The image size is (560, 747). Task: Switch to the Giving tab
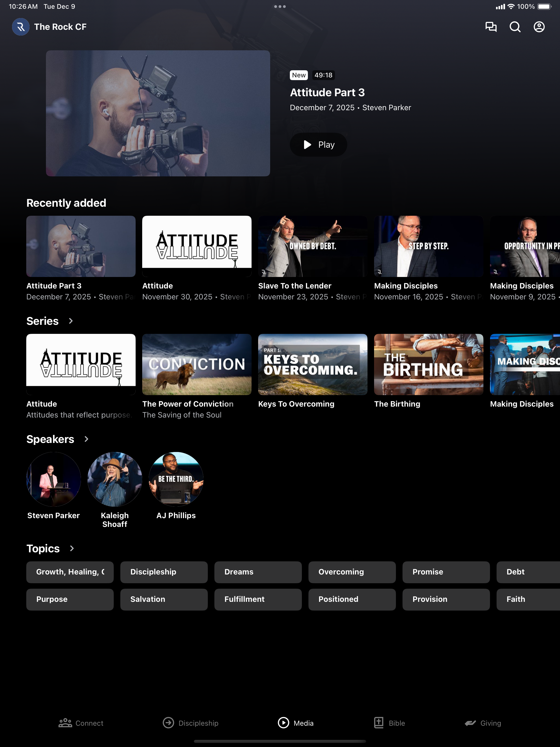pos(483,723)
